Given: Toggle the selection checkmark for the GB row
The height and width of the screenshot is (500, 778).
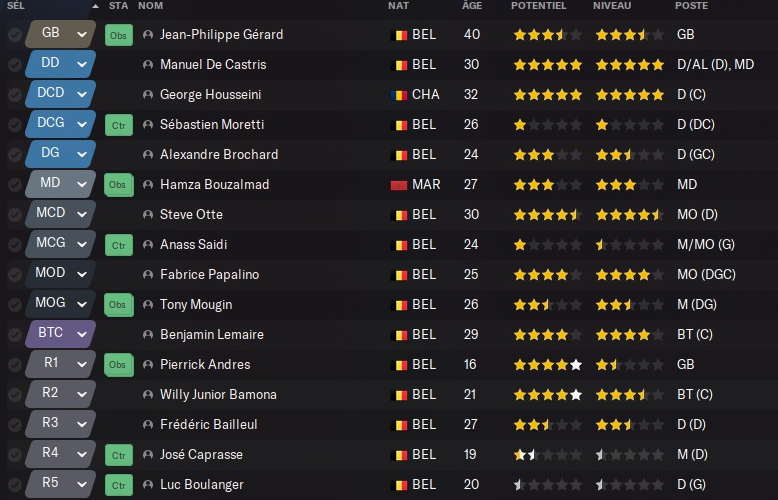Looking at the screenshot, I should pyautogui.click(x=14, y=35).
